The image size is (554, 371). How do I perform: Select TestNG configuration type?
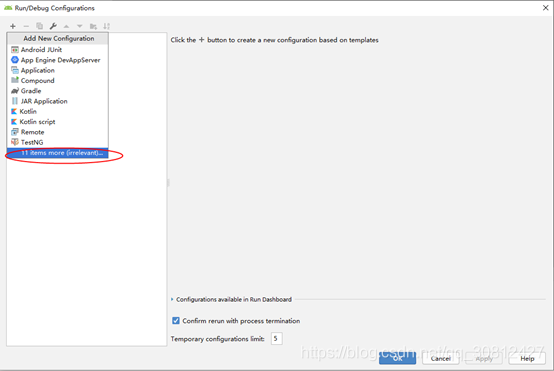(58, 142)
